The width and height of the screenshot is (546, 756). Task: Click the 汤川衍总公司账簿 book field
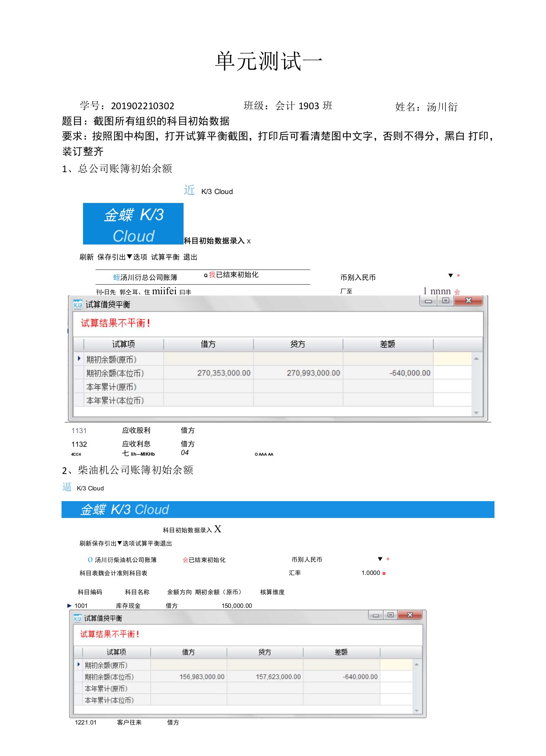(149, 277)
